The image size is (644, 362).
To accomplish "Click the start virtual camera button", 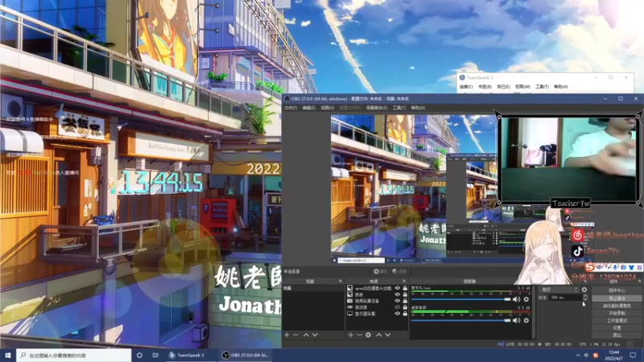I will (617, 306).
